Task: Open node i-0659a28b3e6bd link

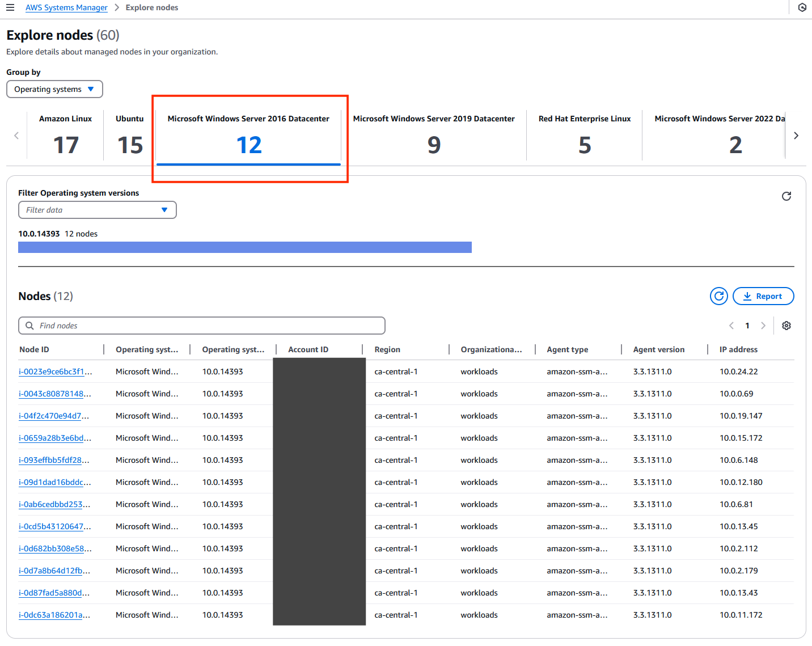Action: tap(55, 438)
